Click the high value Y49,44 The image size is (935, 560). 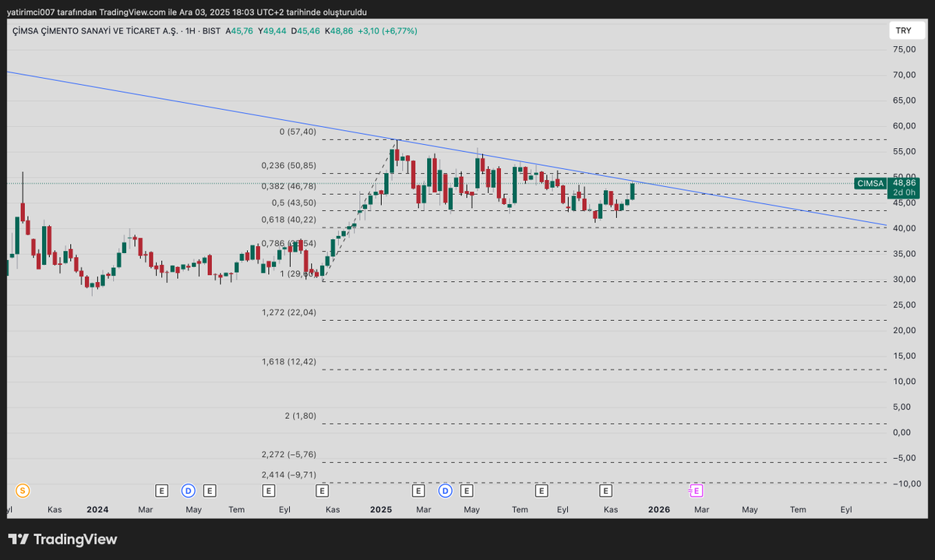click(273, 31)
